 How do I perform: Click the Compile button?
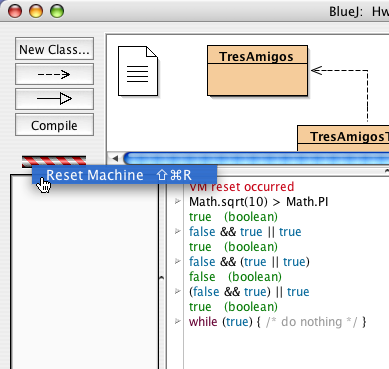54,125
